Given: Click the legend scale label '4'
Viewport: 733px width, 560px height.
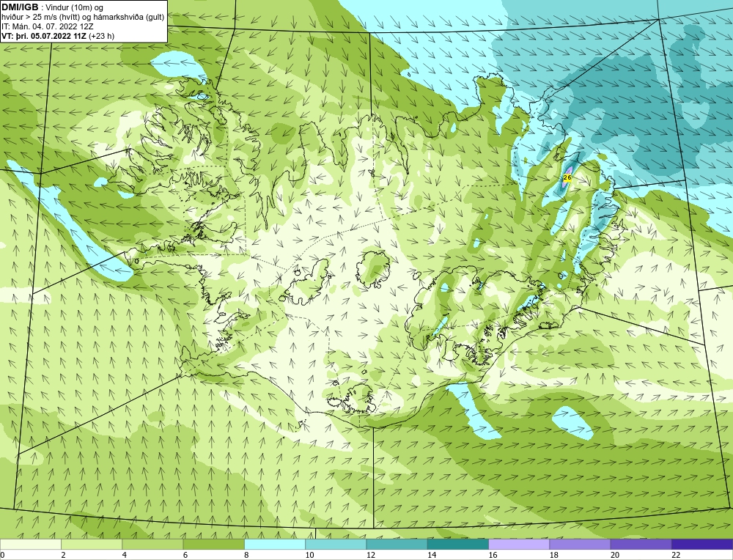Looking at the screenshot, I should tap(125, 555).
